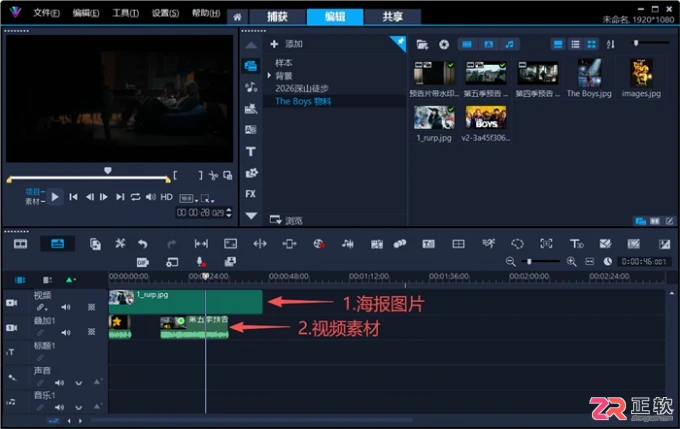This screenshot has height=429, width=680.
Task: Click the mark-out right bracket
Action: pyautogui.click(x=200, y=175)
